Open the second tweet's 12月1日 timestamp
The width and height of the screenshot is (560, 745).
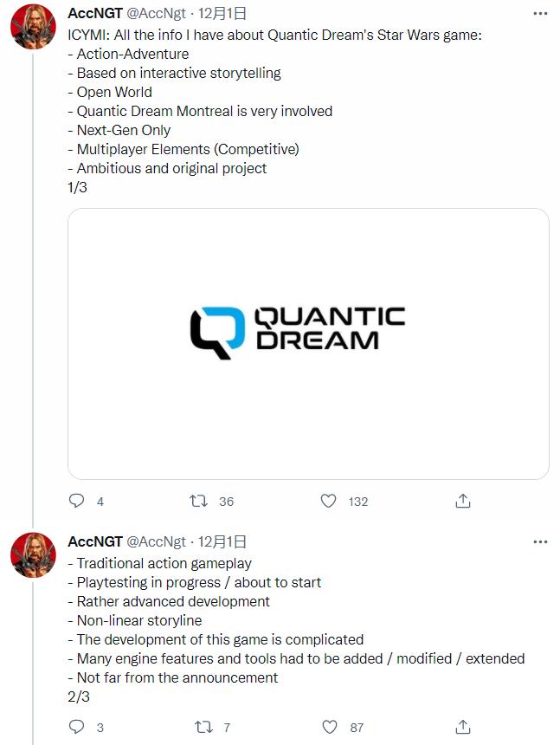tap(222, 541)
